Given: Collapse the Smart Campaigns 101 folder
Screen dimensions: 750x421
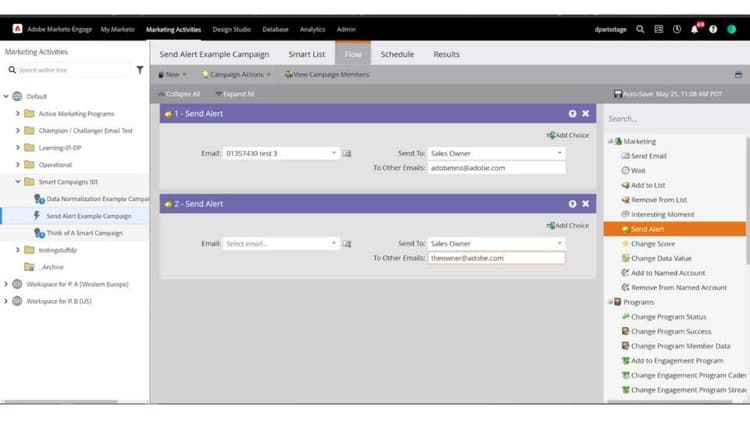Looking at the screenshot, I should tap(18, 182).
